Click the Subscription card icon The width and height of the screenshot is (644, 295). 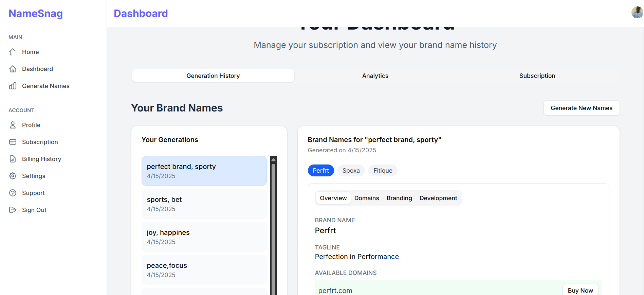(13, 142)
